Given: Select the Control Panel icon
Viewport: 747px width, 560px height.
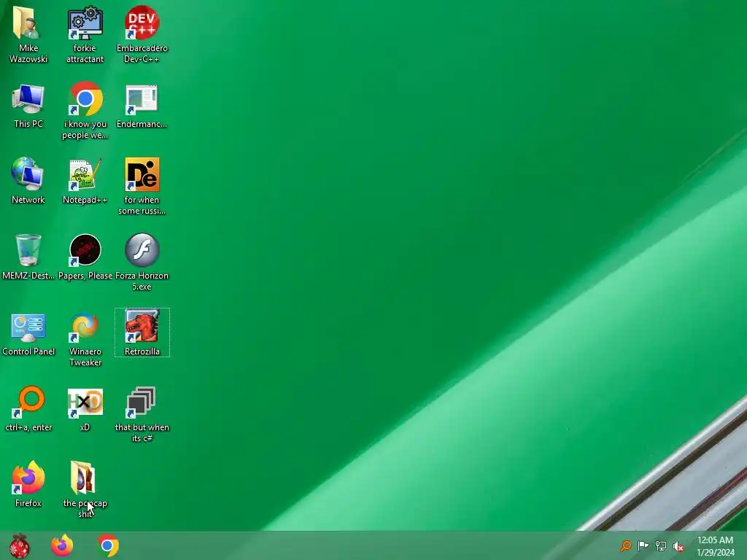Looking at the screenshot, I should [x=28, y=333].
